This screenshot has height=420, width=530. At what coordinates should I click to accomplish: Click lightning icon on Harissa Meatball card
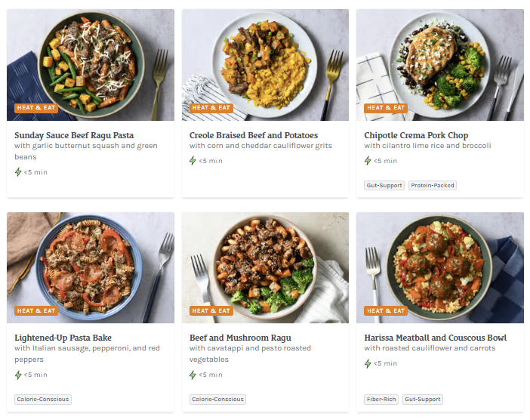click(368, 363)
